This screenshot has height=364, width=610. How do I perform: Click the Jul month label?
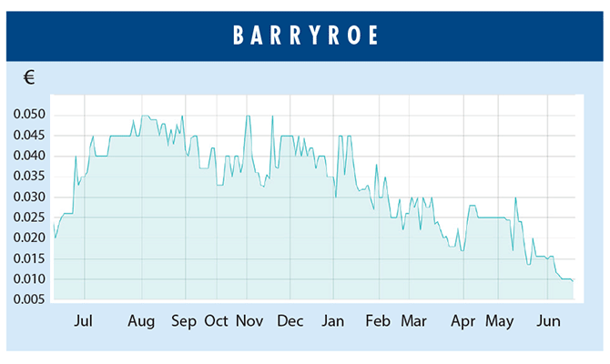83,321
